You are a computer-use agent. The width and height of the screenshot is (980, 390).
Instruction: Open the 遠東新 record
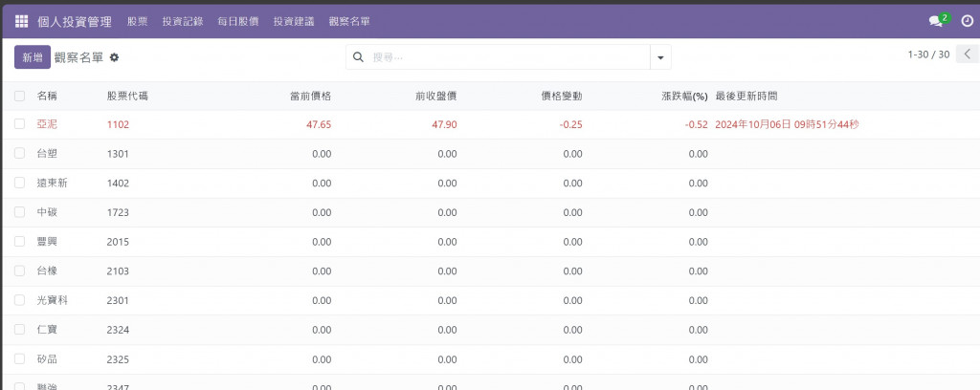tap(53, 183)
